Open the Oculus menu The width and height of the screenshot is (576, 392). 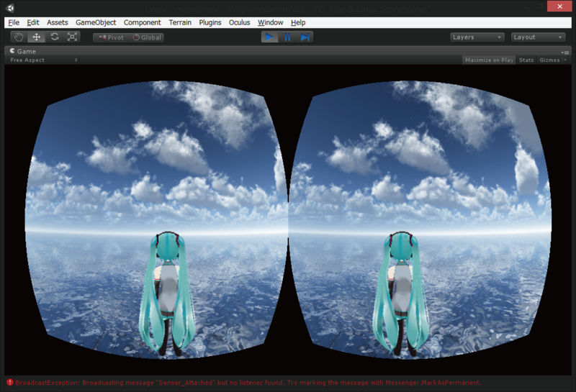pyautogui.click(x=240, y=22)
